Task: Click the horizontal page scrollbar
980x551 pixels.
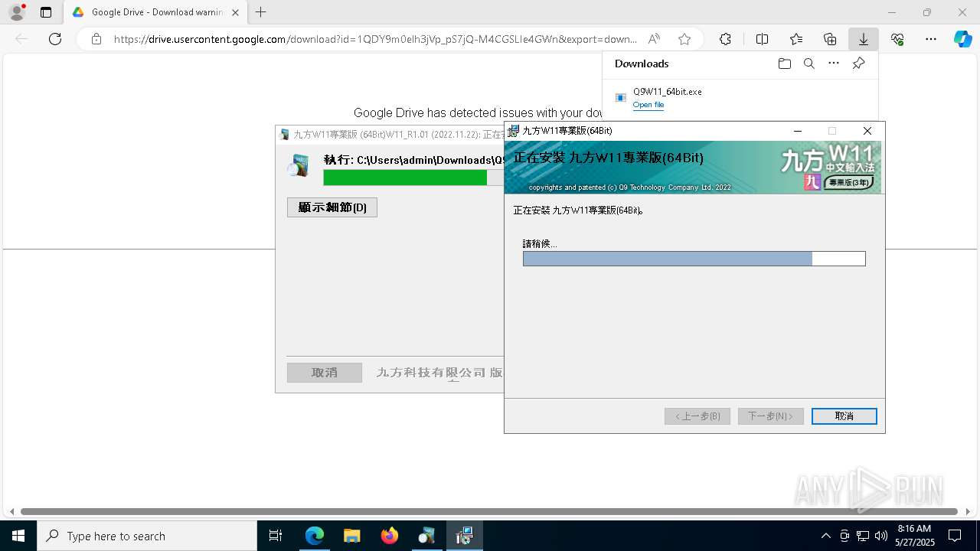Action: 489,511
